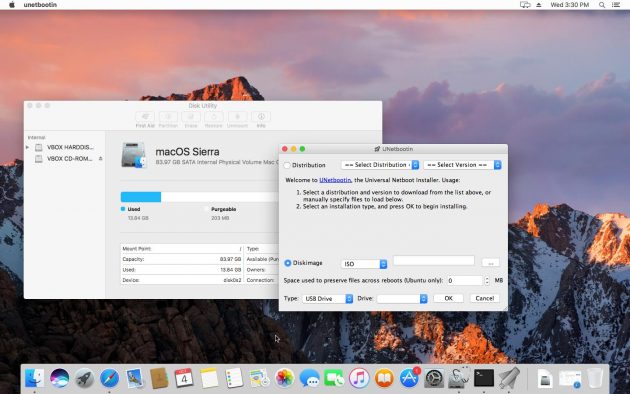This screenshot has height=394, width=630.
Task: Open iBooks from the dock
Action: coord(384,378)
